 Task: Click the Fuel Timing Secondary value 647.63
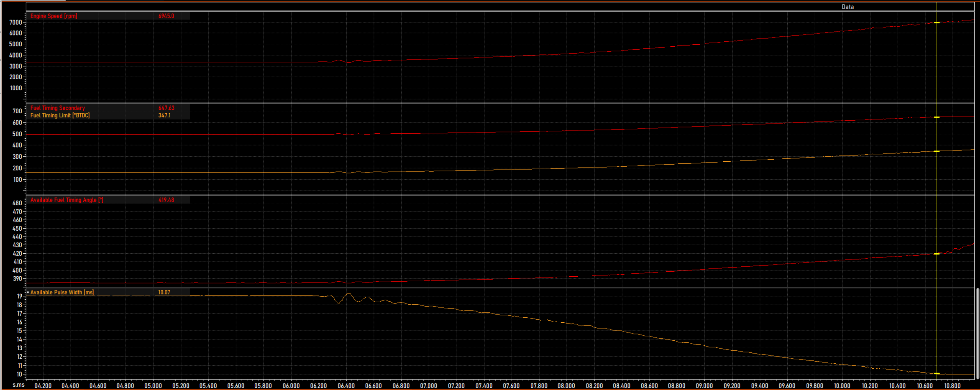click(x=166, y=108)
